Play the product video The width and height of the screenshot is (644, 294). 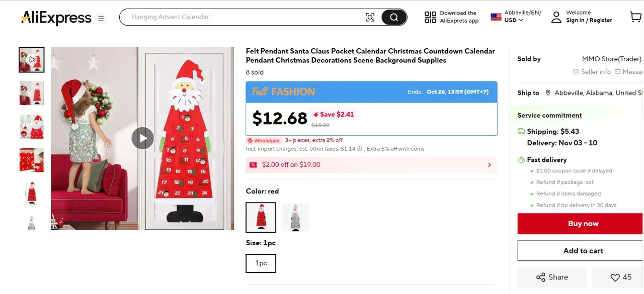point(142,138)
